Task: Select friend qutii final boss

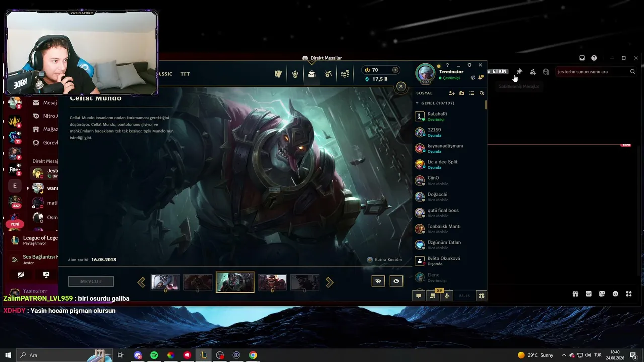Action: 449,213
